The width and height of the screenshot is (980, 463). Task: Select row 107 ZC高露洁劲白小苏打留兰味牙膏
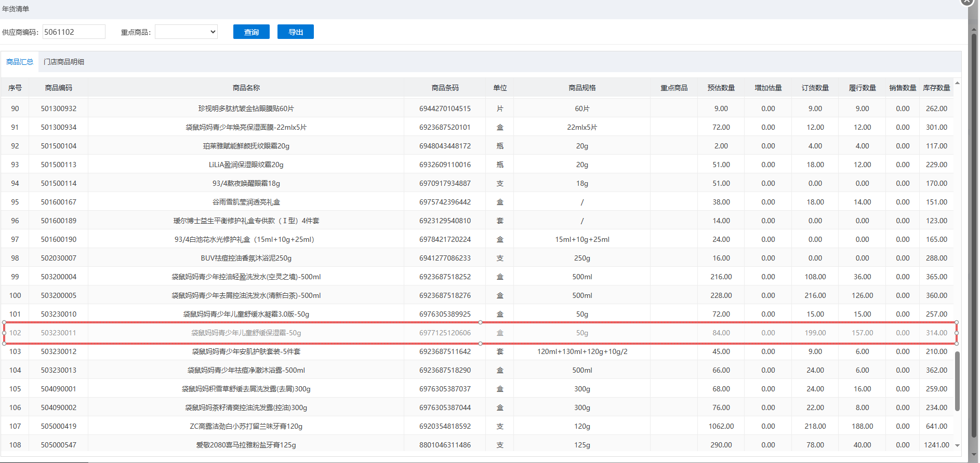pos(246,426)
